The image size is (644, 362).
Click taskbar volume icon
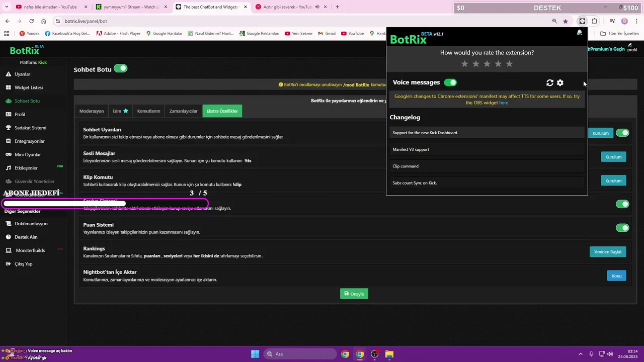(610, 354)
